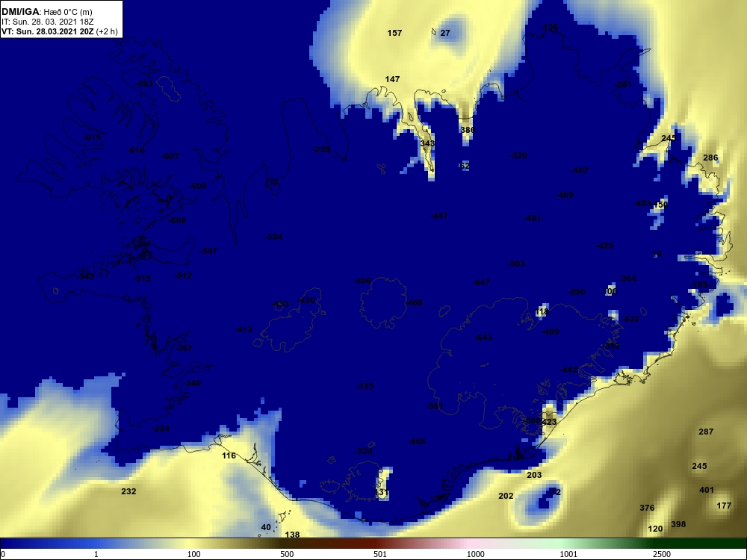Click the -607 height value
Screen dimensions: 747x560
pos(170,156)
